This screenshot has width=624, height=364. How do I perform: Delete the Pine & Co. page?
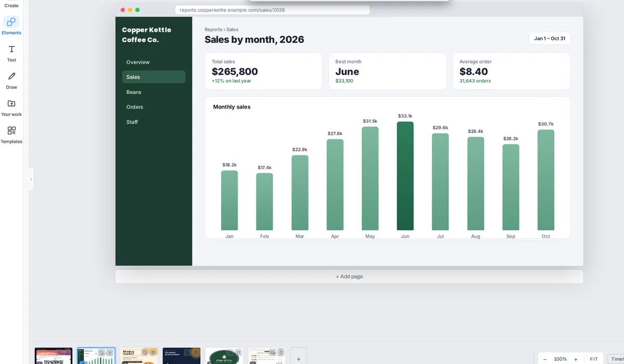[x=238, y=353]
